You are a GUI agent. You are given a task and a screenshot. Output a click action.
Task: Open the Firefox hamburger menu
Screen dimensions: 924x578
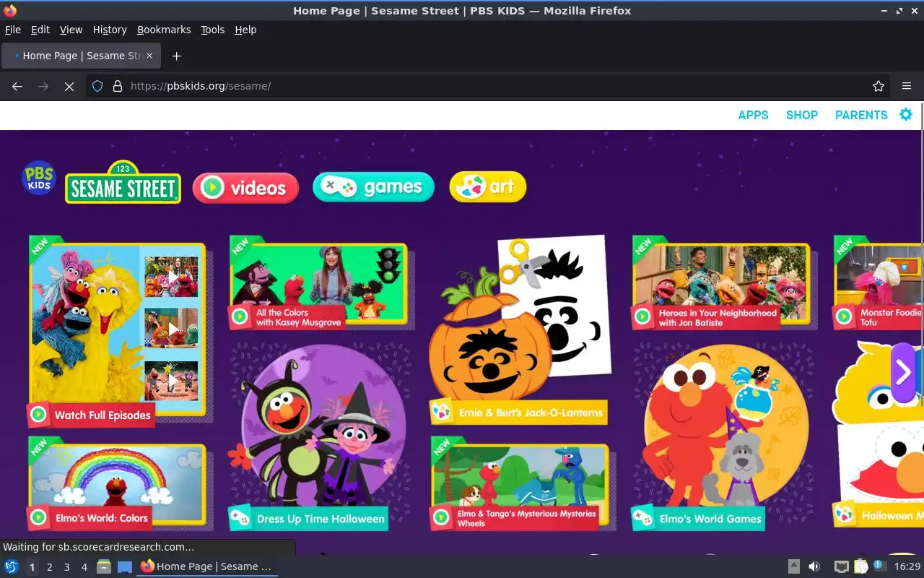coord(907,86)
